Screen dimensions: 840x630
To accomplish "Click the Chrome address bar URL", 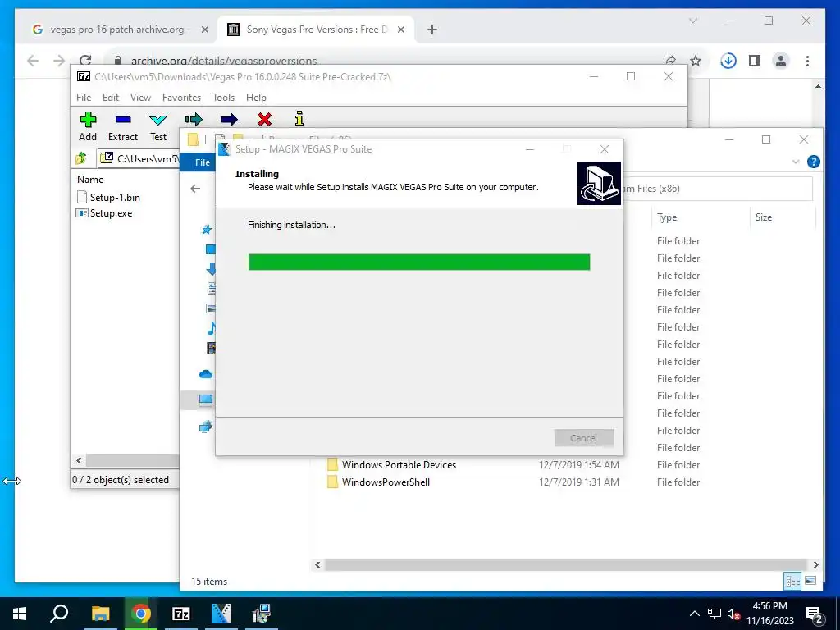I will 224,61.
